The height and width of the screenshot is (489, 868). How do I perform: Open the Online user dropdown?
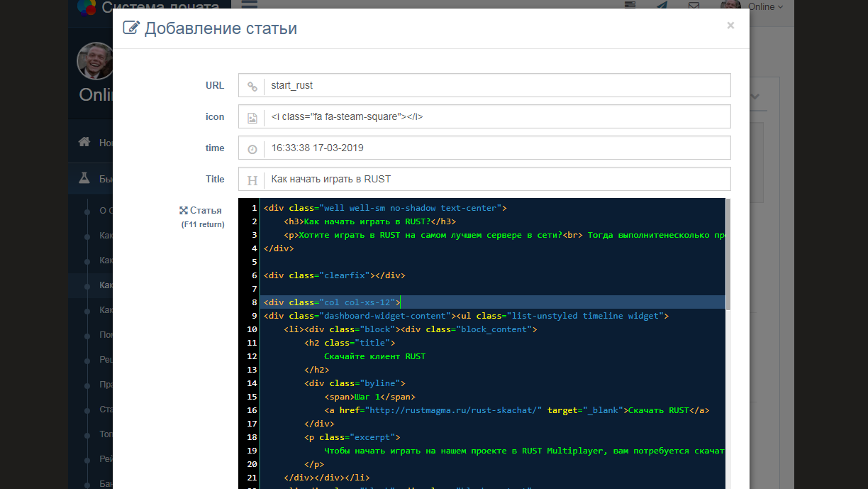pos(765,7)
